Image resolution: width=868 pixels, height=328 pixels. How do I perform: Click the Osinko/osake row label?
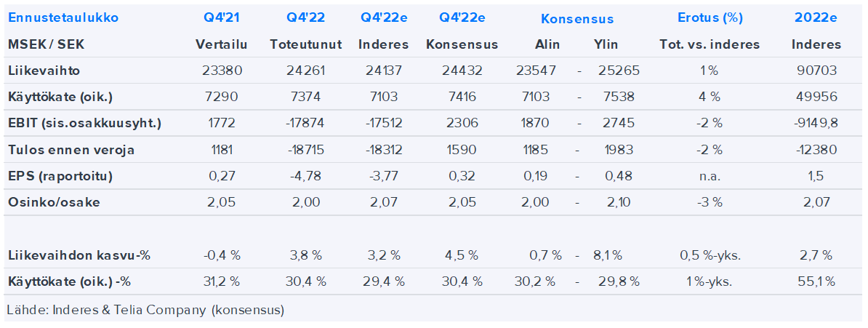point(54,202)
